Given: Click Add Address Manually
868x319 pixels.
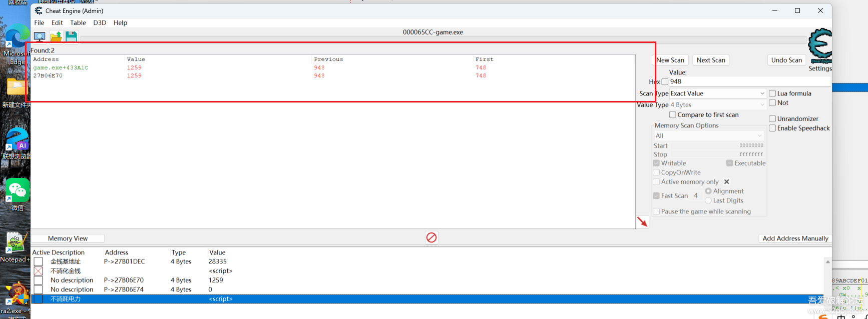Looking at the screenshot, I should [795, 238].
